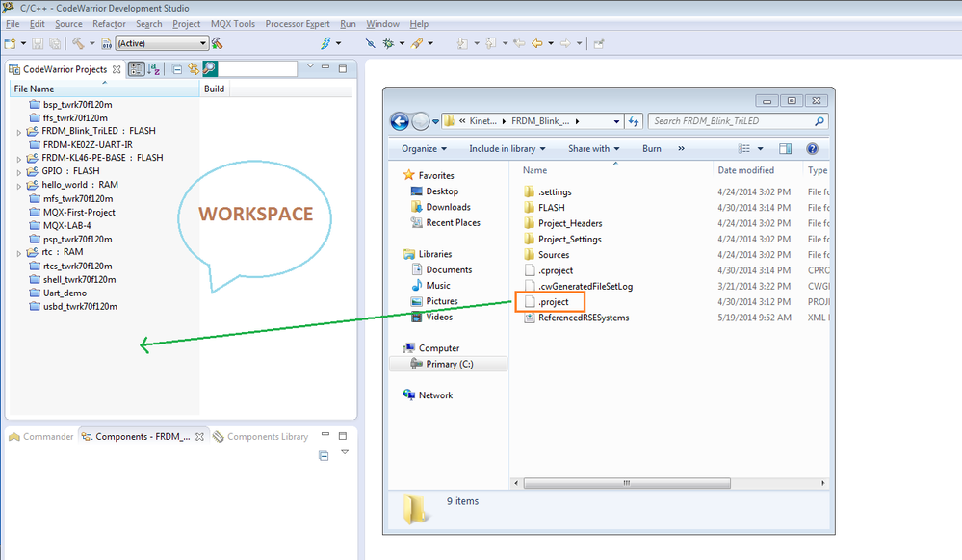This screenshot has width=962, height=560.
Task: Close the CodeWarrior Projects tab
Action: pos(117,69)
